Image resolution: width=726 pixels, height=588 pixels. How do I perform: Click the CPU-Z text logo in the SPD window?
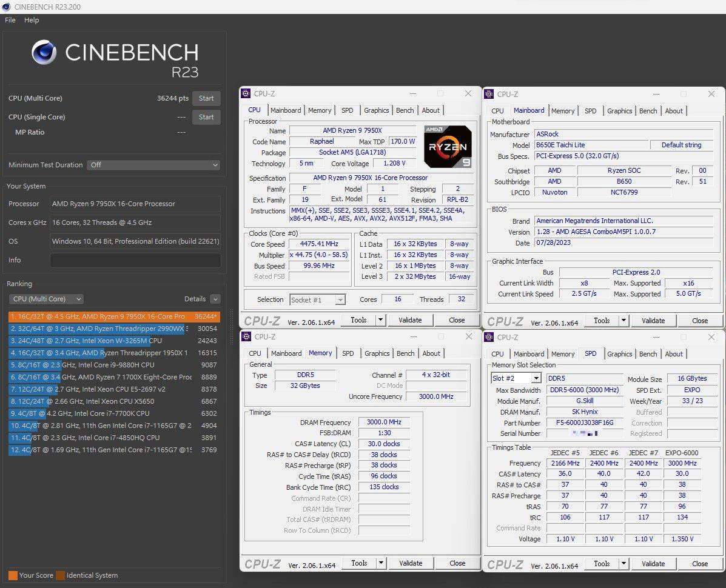505,564
